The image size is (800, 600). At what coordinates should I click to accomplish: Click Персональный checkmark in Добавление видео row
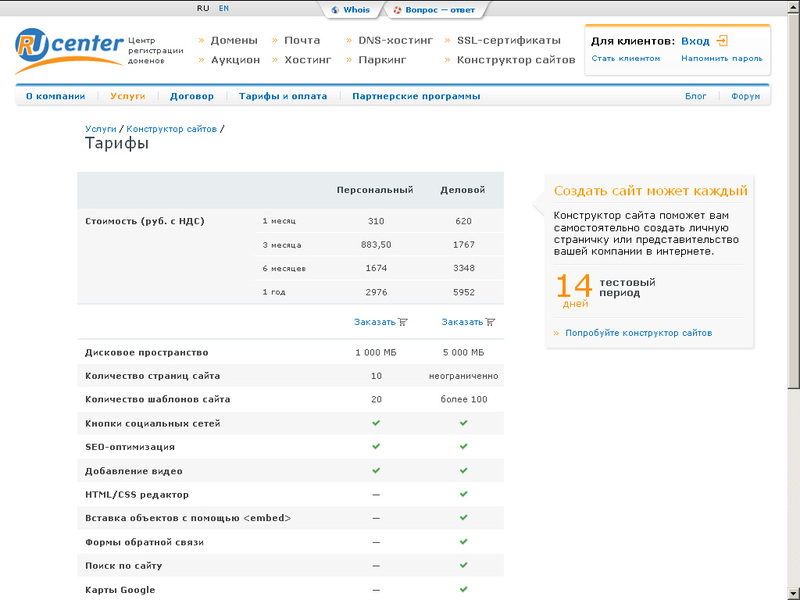coord(376,470)
